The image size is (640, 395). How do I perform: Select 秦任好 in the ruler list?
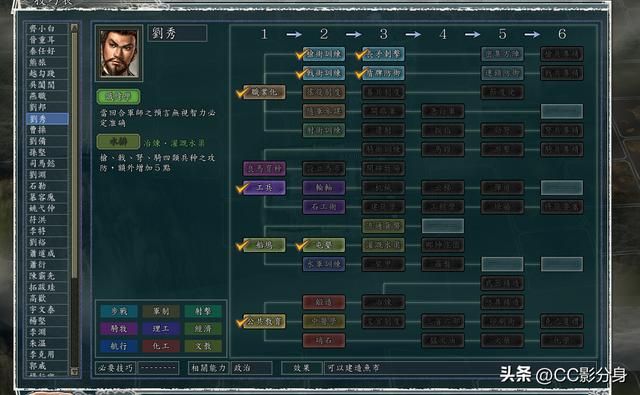pos(47,51)
